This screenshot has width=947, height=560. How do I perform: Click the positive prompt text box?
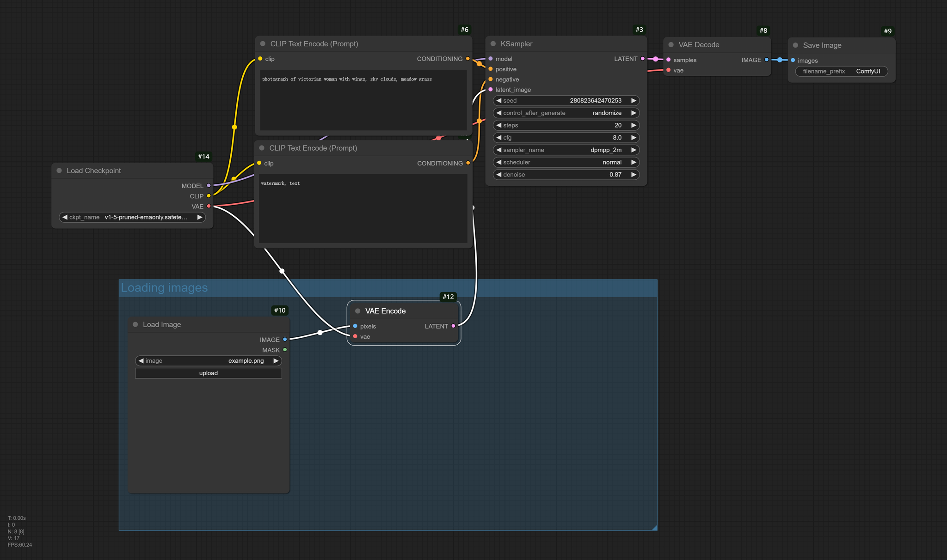(x=363, y=99)
